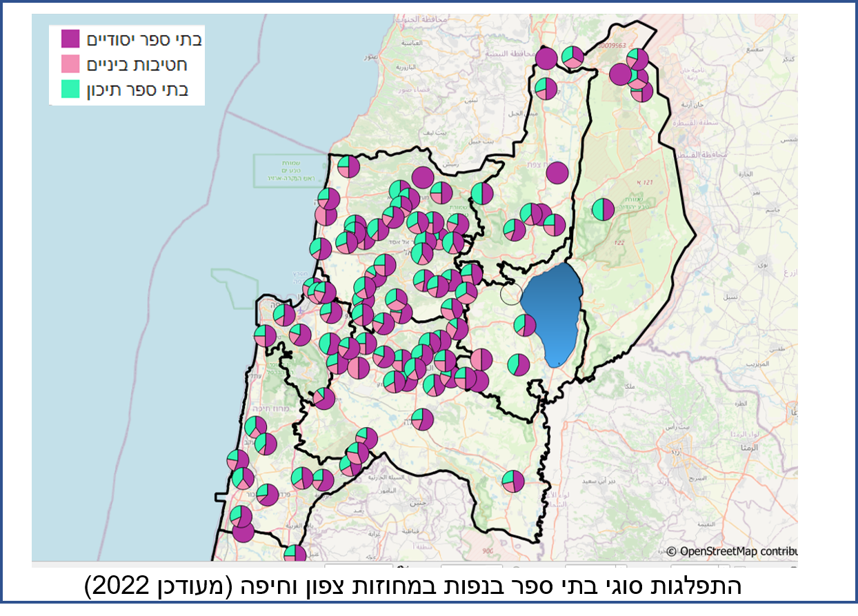
Task: Select the large pink-and-purple pie left of the lake's southern tip
Action: point(481,360)
